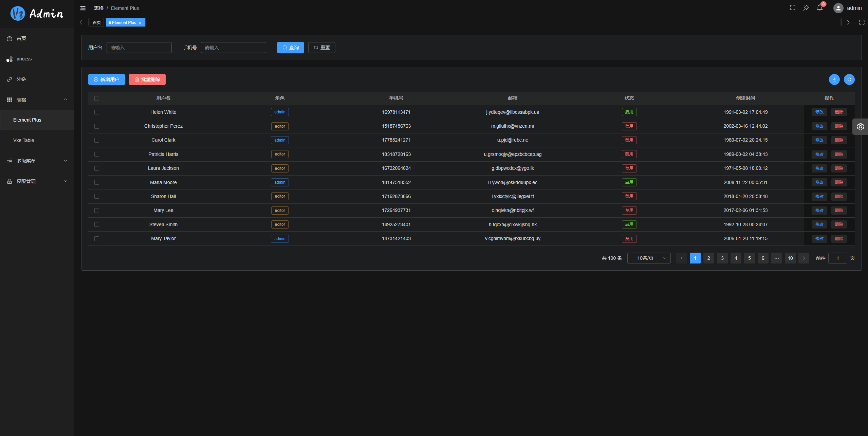Refresh the table with circular icon
868x436 pixels.
849,79
